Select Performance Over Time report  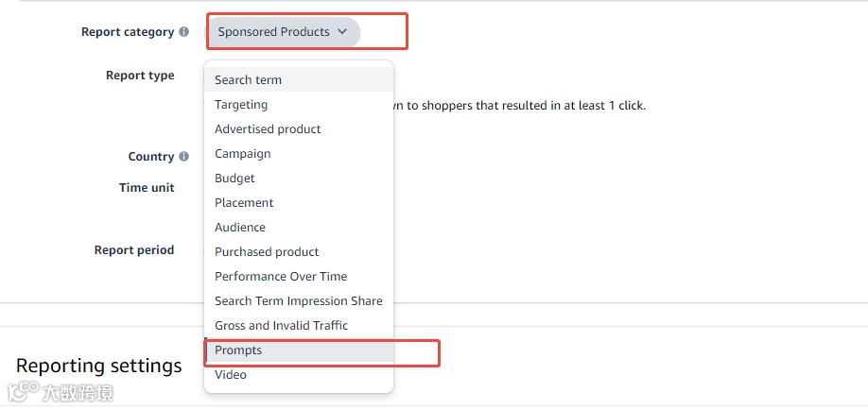(281, 277)
